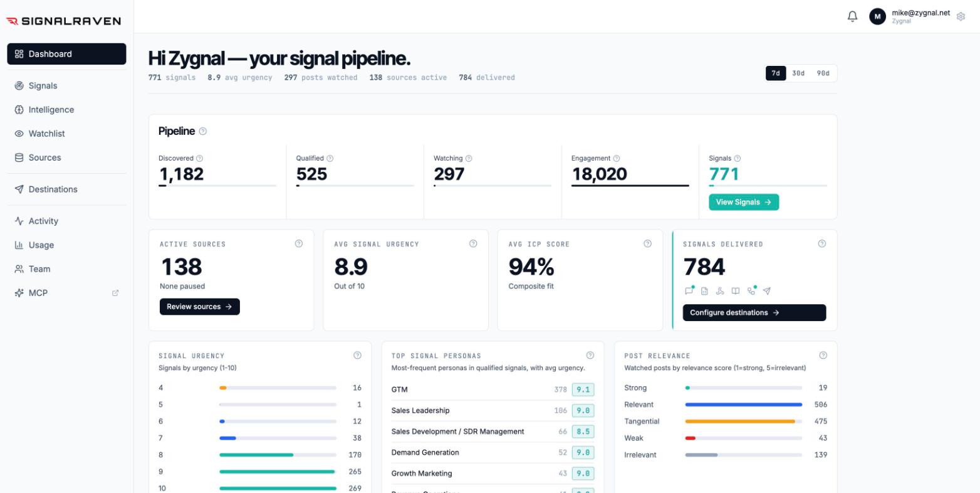Screen dimensions: 980x493
Task: Click the View Signals button
Action: [x=744, y=202]
